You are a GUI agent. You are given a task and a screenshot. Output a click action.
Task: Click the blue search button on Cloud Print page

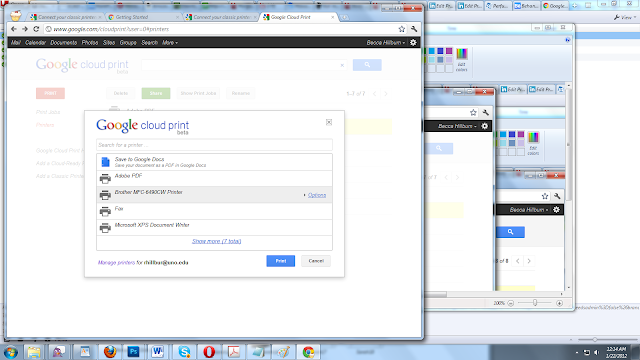367,65
